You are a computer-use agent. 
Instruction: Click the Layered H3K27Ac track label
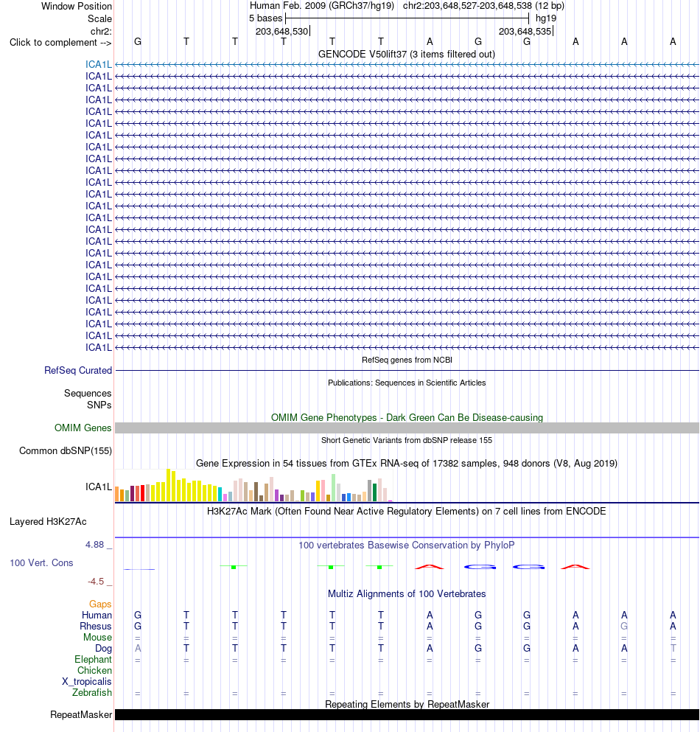tap(48, 521)
